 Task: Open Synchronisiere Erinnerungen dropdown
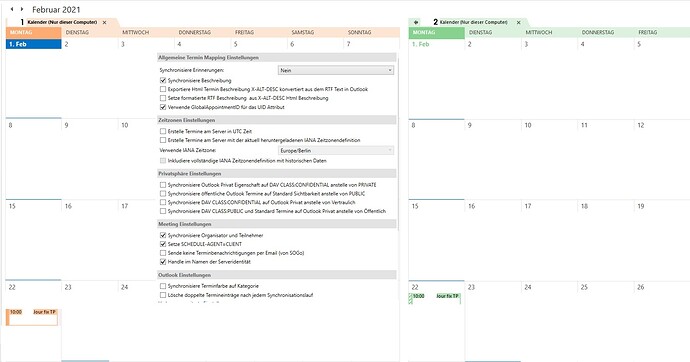click(x=336, y=70)
